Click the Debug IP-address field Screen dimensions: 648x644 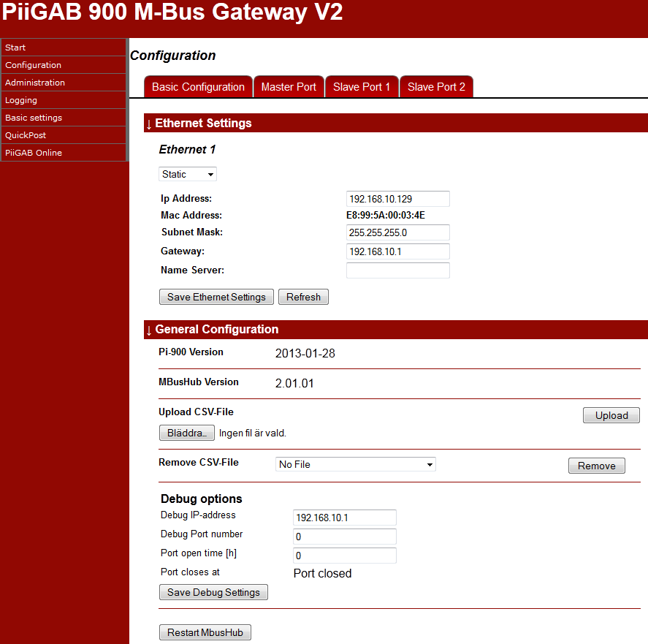[x=345, y=518]
